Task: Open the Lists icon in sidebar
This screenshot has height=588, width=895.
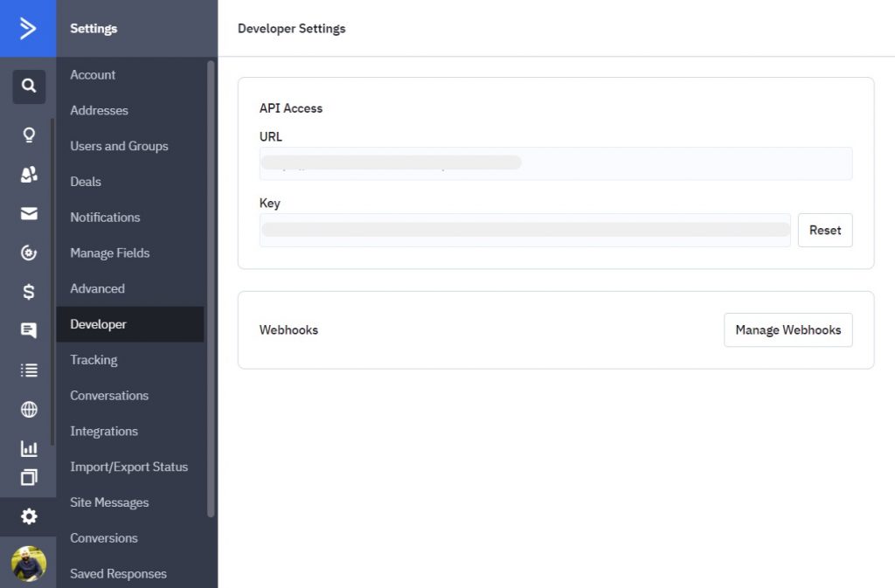Action: 29,370
